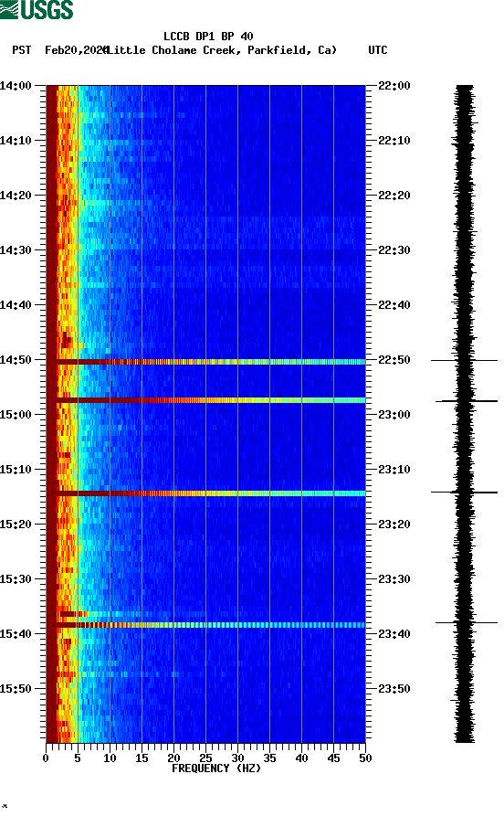This screenshot has height=816, width=504.
Task: Click the 15:50 PST time label
Action: pyautogui.click(x=16, y=688)
